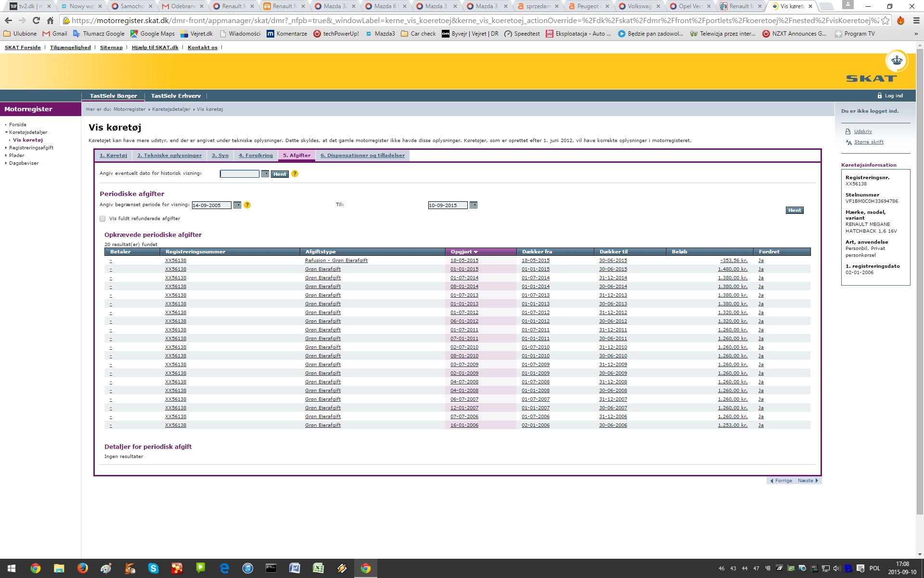This screenshot has height=578, width=924.
Task: Switch to 2. Tekniske oplysninger tab
Action: pyautogui.click(x=169, y=156)
